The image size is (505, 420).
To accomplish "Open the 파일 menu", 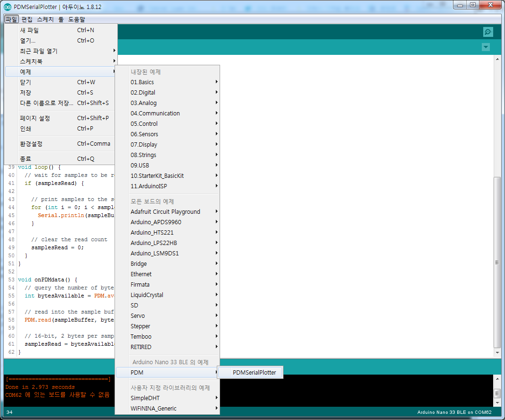I will coord(11,19).
